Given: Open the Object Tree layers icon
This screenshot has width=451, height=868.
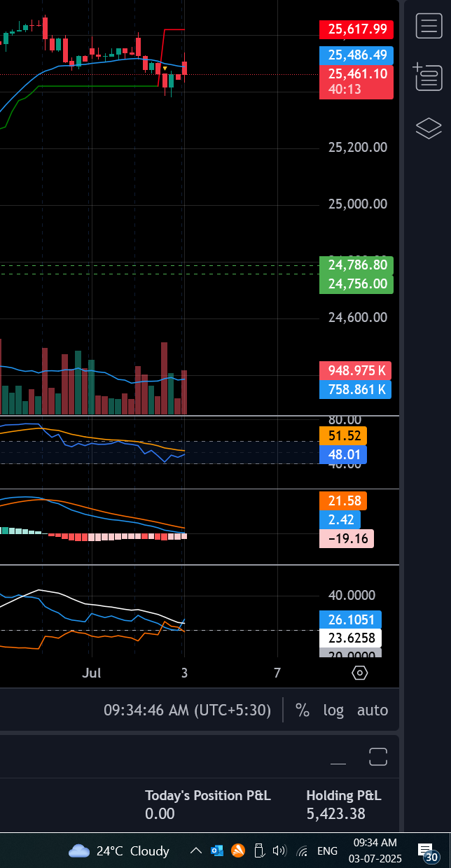Looking at the screenshot, I should [x=428, y=128].
